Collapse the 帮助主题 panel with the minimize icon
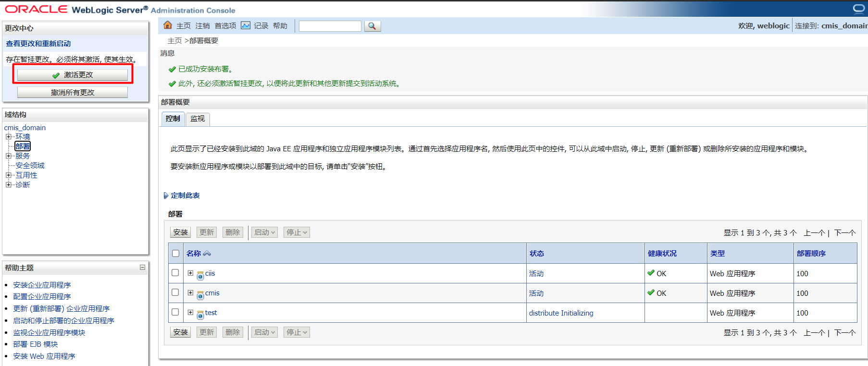The image size is (868, 366). (142, 268)
